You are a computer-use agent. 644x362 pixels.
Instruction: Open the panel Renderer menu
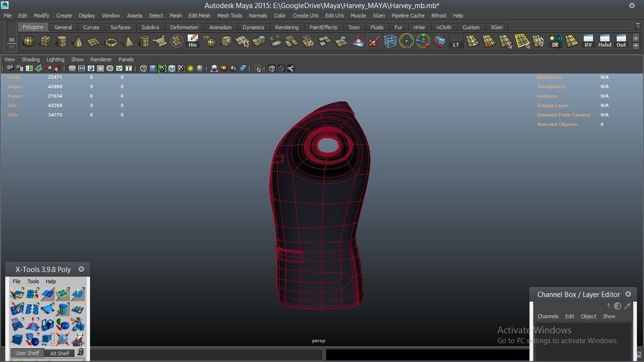101,59
